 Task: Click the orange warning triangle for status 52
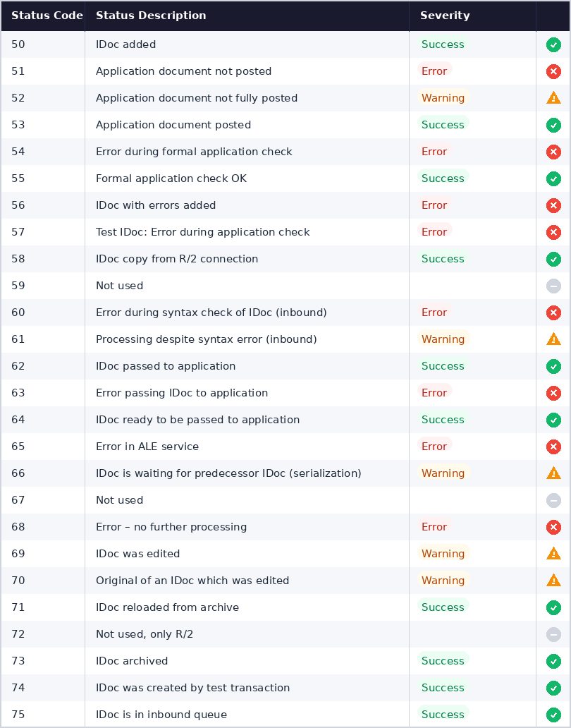(553, 98)
